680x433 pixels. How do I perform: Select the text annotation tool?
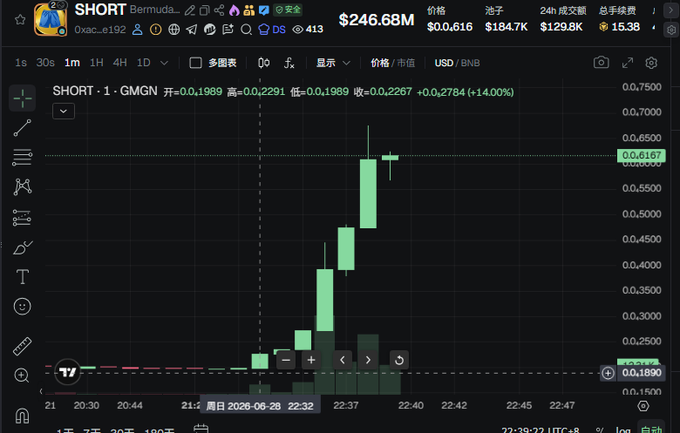click(x=22, y=277)
